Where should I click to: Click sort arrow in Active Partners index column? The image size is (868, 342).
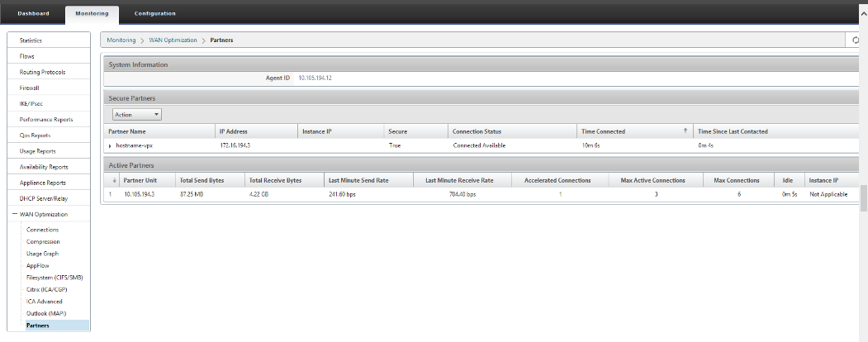pyautogui.click(x=115, y=180)
